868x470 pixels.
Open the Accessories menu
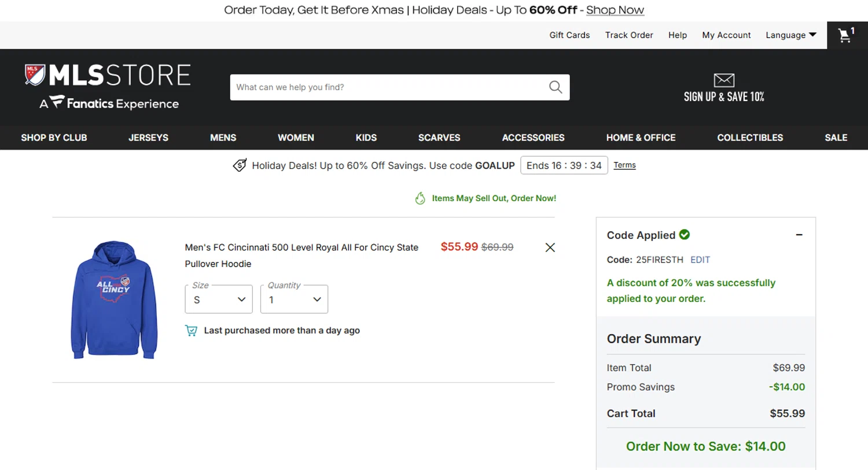533,138
